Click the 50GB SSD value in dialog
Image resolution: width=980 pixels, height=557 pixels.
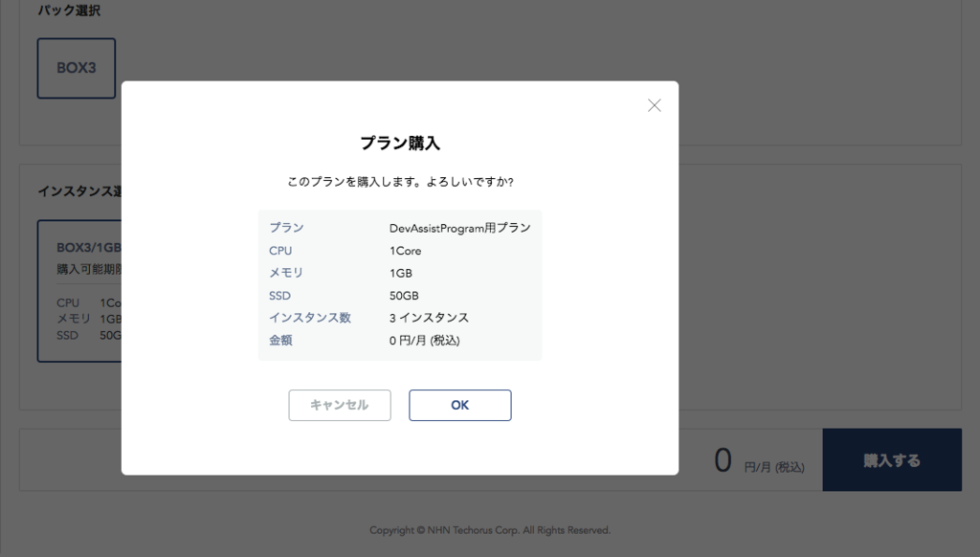coord(404,296)
